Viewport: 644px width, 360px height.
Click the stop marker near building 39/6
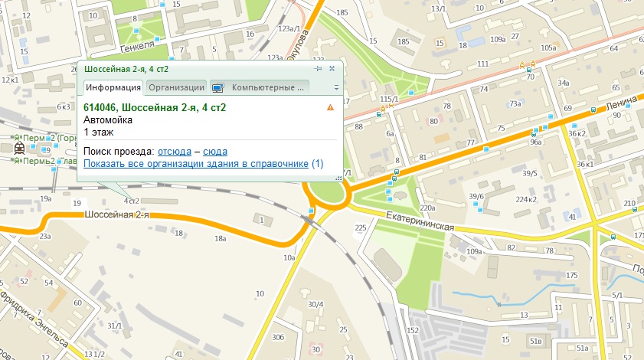[476, 205]
